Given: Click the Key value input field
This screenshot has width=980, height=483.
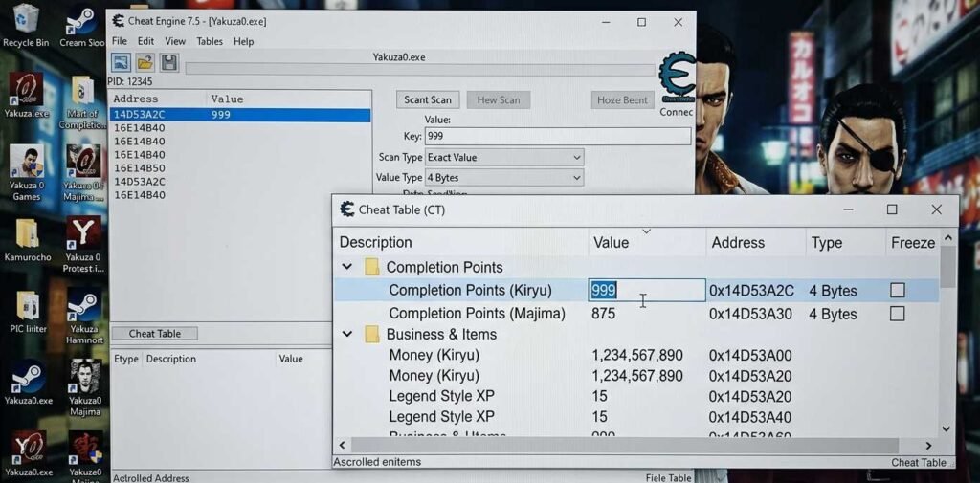Looking at the screenshot, I should [558, 136].
